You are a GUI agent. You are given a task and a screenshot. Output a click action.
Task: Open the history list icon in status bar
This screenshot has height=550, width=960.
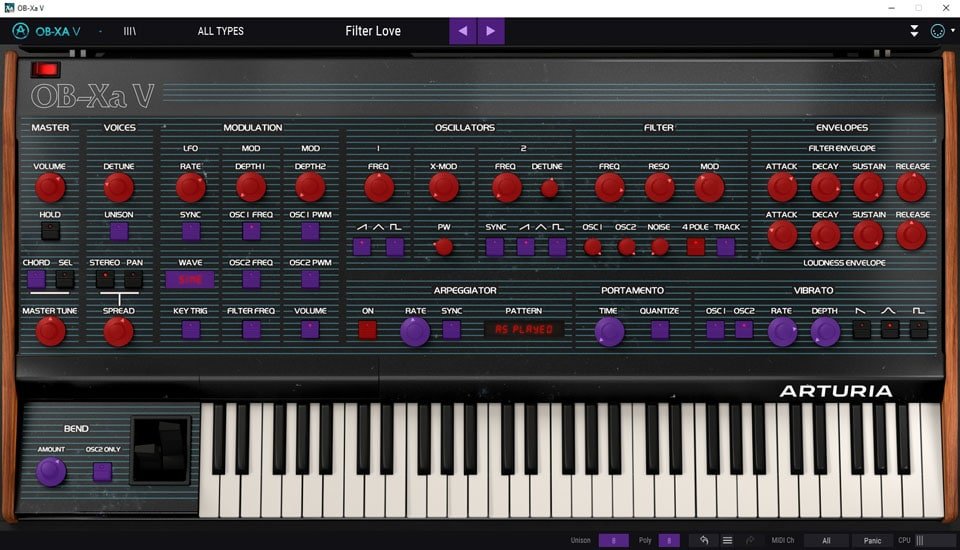(727, 540)
